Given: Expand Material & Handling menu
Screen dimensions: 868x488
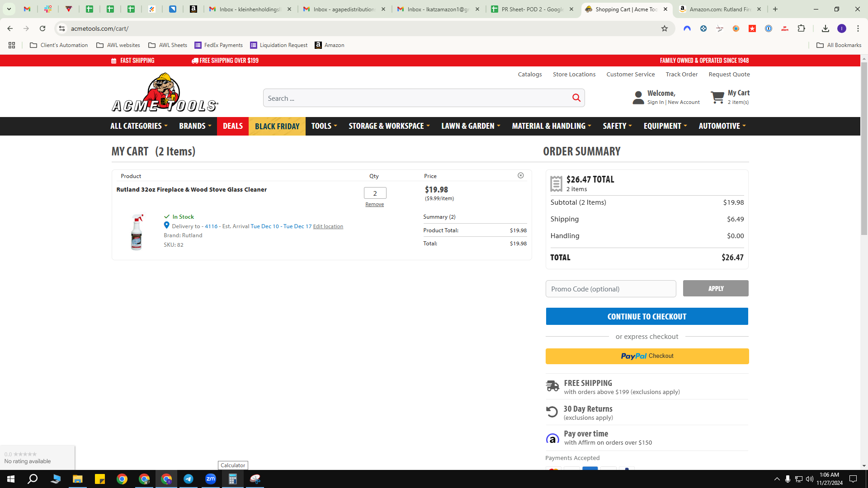Looking at the screenshot, I should tap(552, 126).
